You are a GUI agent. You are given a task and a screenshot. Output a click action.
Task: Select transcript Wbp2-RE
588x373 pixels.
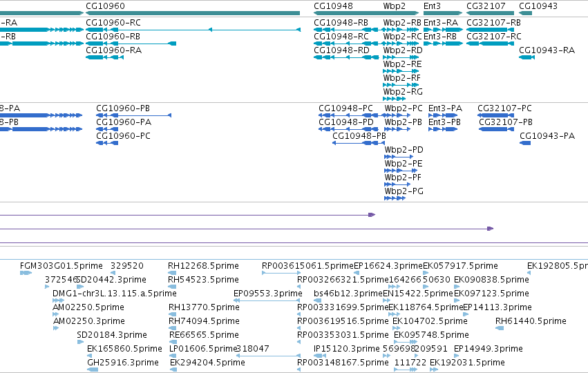point(402,64)
